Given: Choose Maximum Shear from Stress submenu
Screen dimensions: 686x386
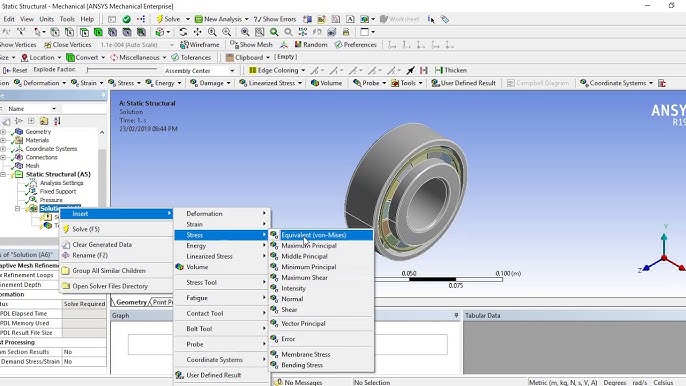Looking at the screenshot, I should [321, 277].
